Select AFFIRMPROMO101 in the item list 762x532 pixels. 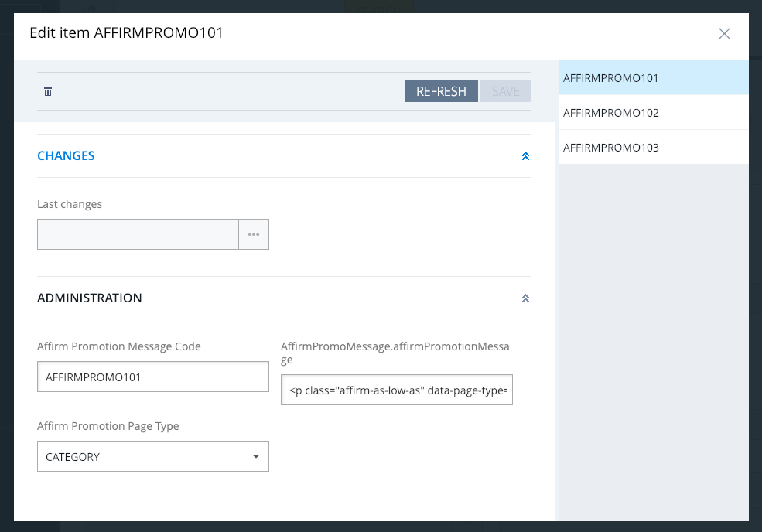click(654, 78)
